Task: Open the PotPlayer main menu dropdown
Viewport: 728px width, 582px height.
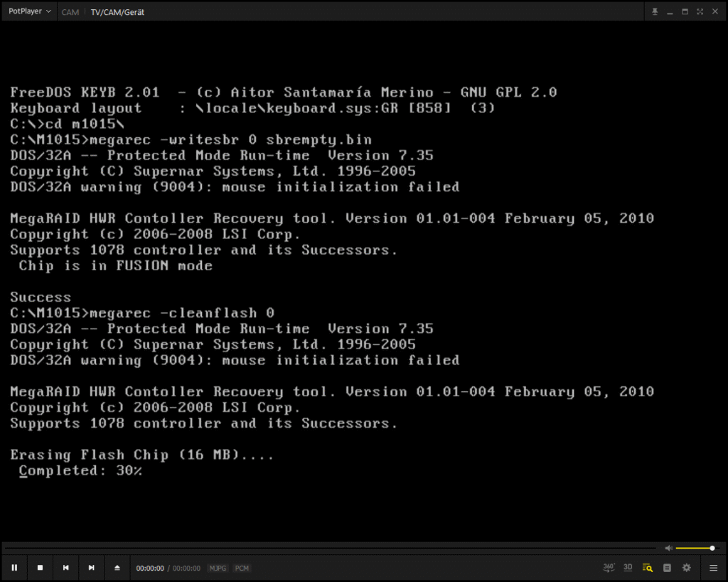Action: click(x=30, y=12)
